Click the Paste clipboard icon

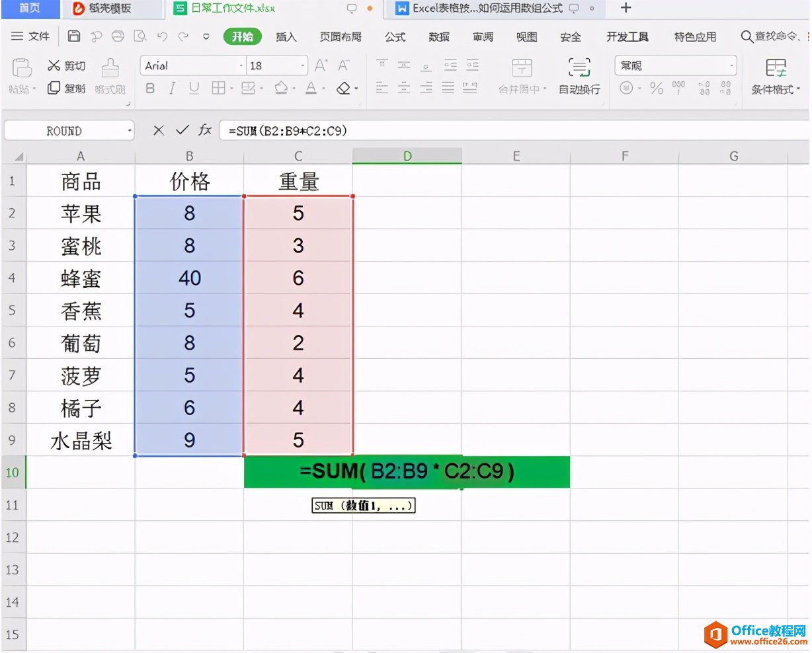pos(22,67)
